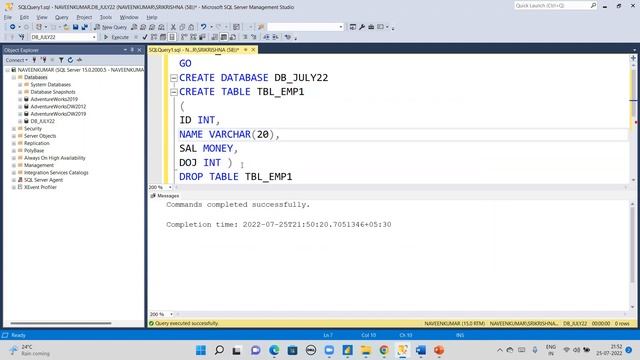Image resolution: width=640 pixels, height=360 pixels.
Task: Click the Paste icon in toolbar
Action: (x=191, y=27)
